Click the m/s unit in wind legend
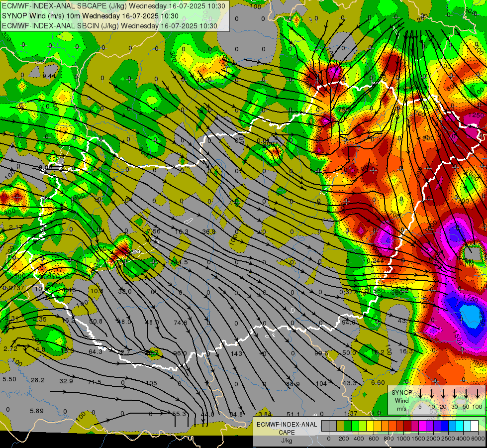The image size is (487, 448). (x=401, y=409)
